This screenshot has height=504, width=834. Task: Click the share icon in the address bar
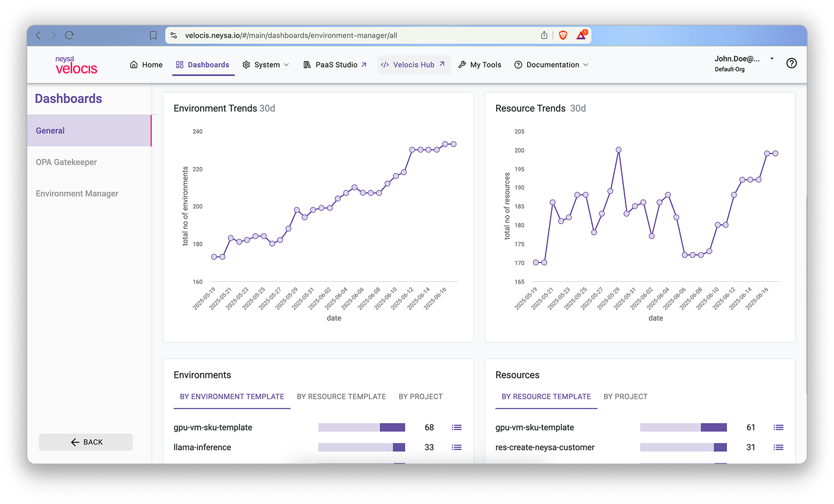(x=544, y=35)
